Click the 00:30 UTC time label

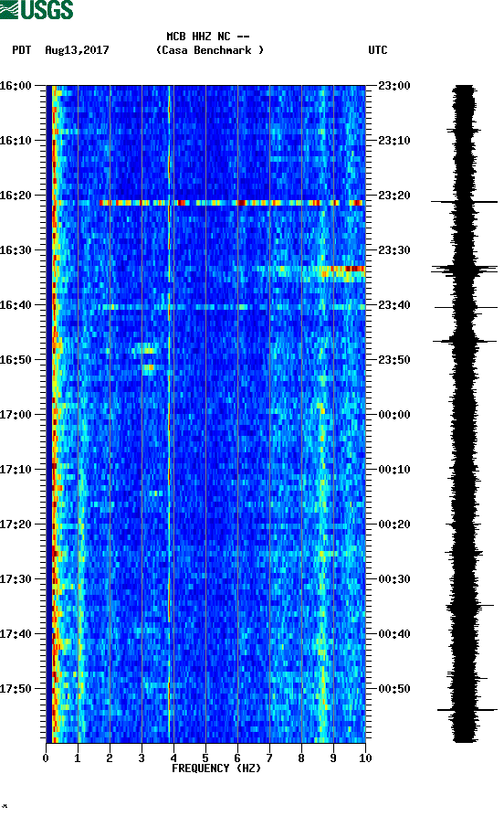(x=394, y=578)
